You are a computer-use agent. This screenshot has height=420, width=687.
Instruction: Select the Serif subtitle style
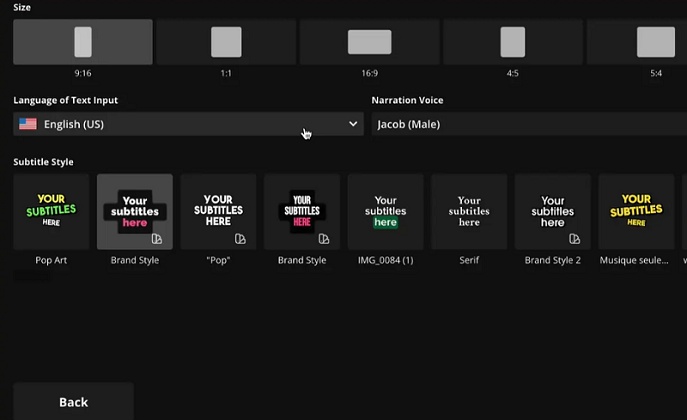click(469, 212)
